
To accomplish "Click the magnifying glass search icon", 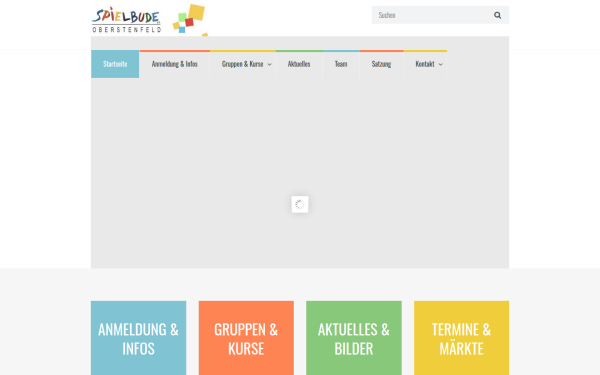I will (x=497, y=15).
